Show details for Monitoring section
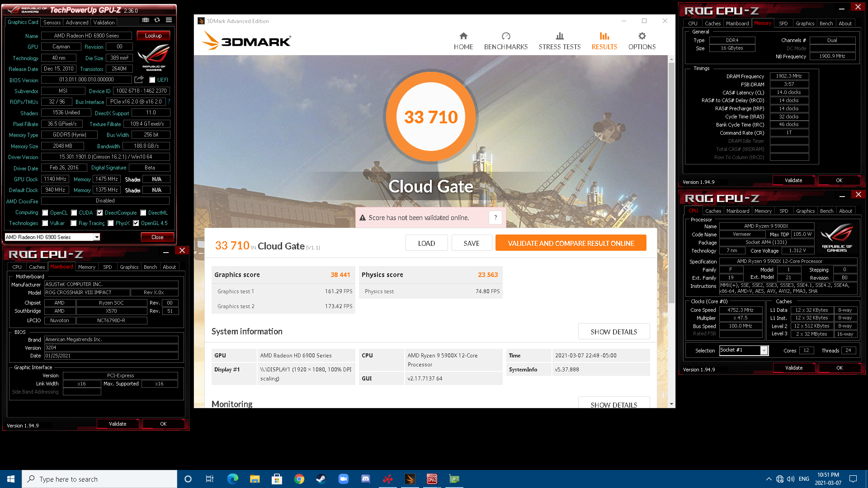The image size is (868, 488). tap(613, 403)
